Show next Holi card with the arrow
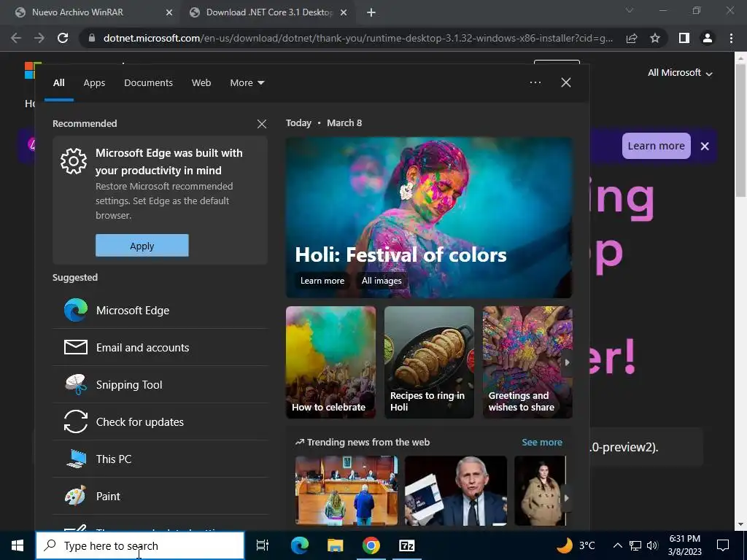Viewport: 747px width, 560px height. point(567,362)
